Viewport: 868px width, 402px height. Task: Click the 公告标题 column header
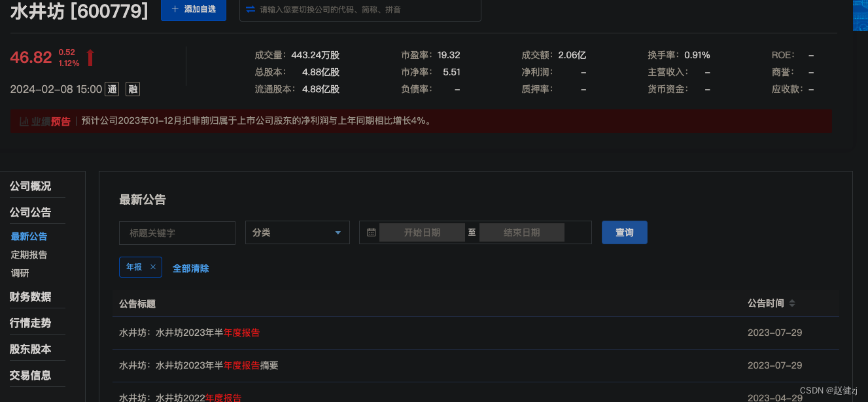pyautogui.click(x=137, y=304)
